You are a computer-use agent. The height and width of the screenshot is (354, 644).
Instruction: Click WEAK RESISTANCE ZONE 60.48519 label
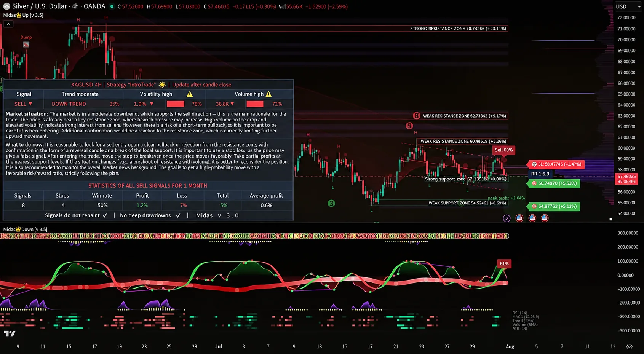[463, 141]
